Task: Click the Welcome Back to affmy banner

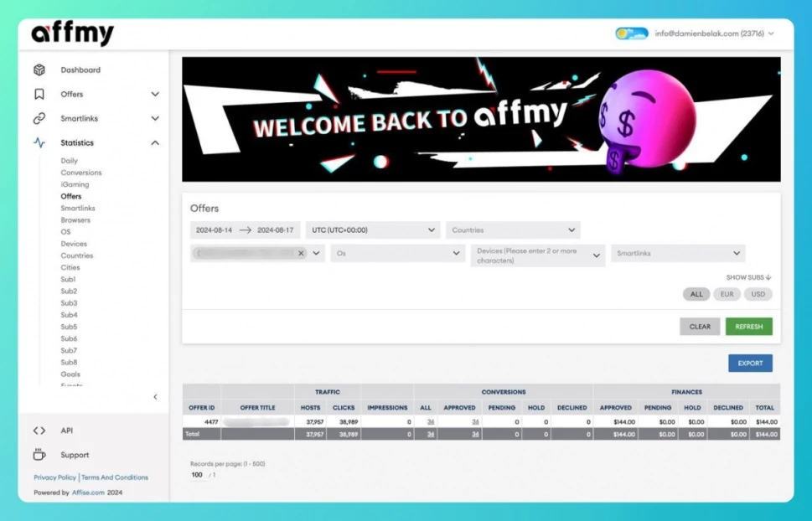Action: pos(481,119)
